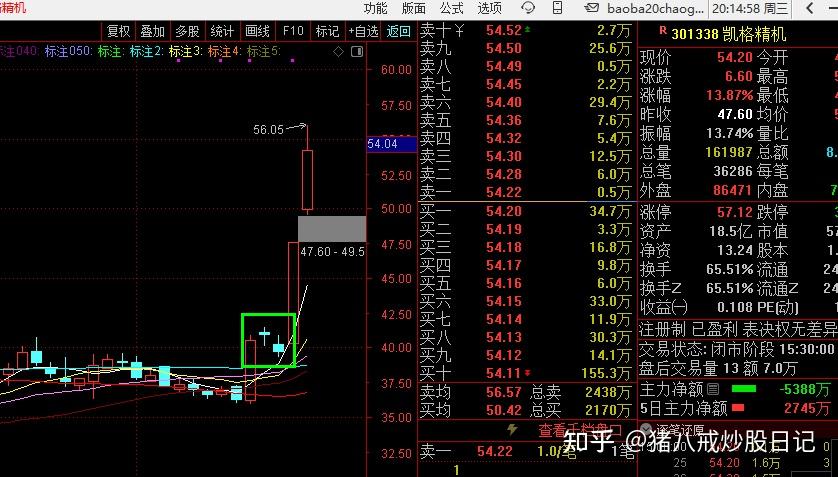Open the 版面 menu

tap(414, 8)
